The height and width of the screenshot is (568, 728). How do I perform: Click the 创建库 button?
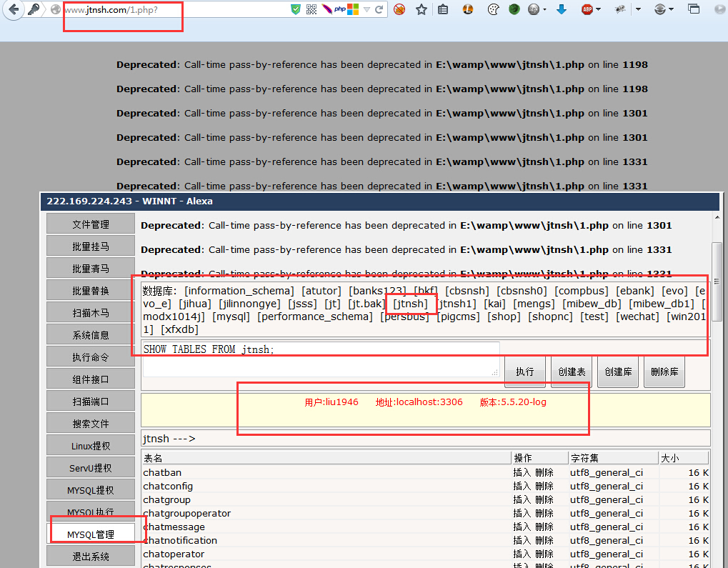(x=618, y=372)
